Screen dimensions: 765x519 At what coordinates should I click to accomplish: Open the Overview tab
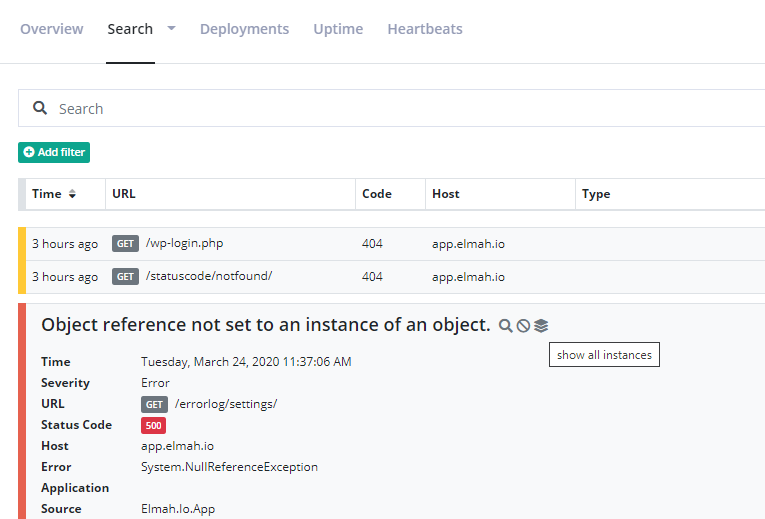[x=52, y=29]
